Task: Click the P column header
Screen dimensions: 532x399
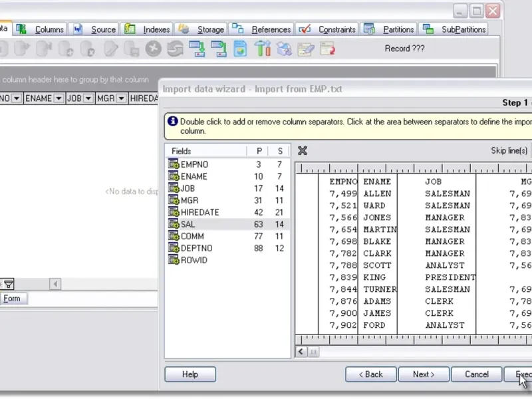Action: pos(259,151)
